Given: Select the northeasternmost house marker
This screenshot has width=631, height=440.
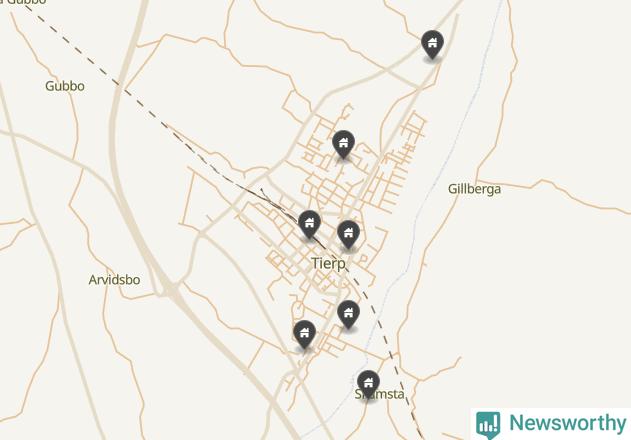Looking at the screenshot, I should 432,45.
